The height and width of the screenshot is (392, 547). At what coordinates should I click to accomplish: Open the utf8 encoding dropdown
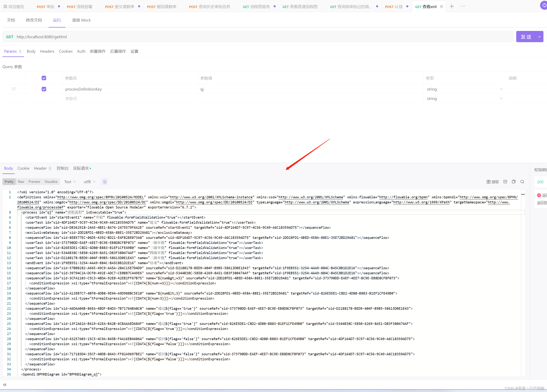[x=90, y=181]
